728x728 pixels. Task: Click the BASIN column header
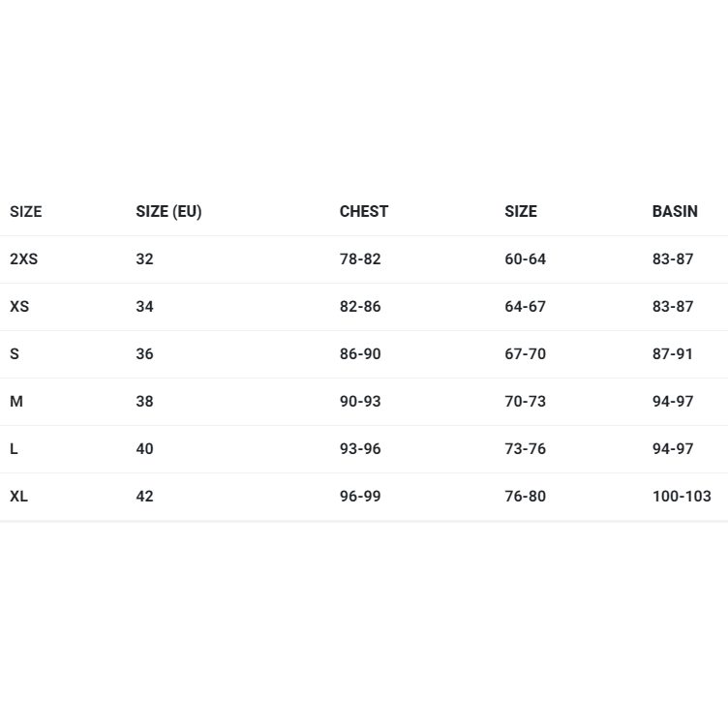pos(674,211)
